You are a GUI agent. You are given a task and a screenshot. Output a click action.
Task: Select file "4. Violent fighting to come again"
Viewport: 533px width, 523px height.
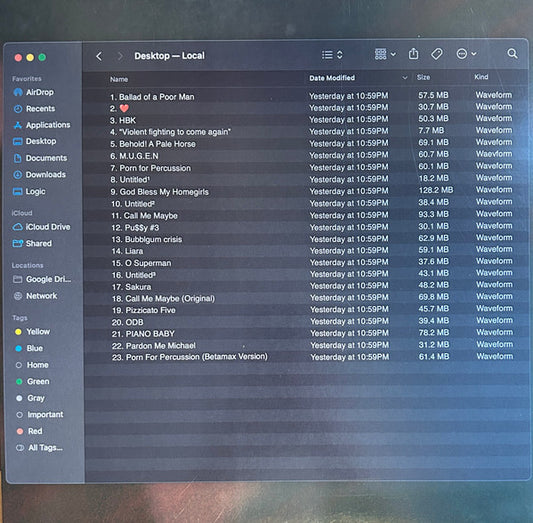170,132
